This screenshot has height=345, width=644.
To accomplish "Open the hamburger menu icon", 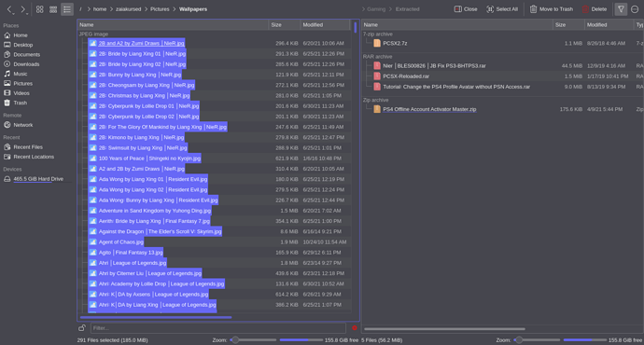I will (x=635, y=9).
